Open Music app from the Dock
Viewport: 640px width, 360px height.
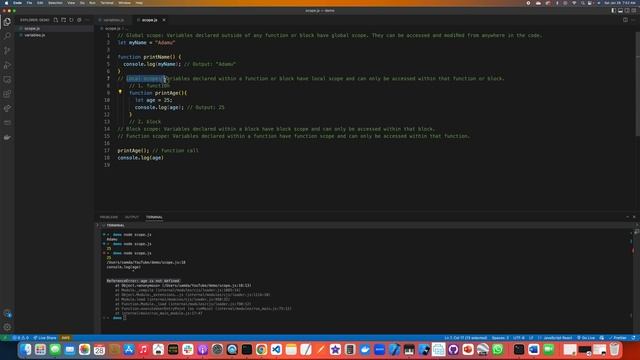(x=143, y=349)
